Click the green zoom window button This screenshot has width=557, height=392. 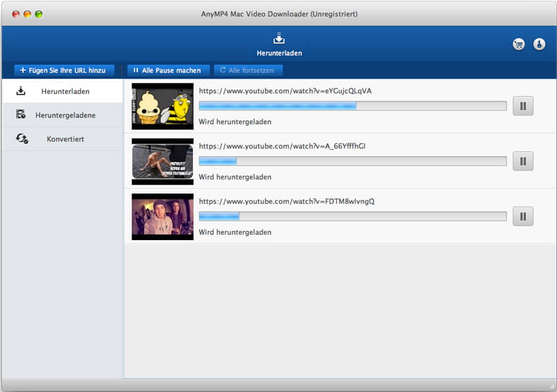point(39,14)
